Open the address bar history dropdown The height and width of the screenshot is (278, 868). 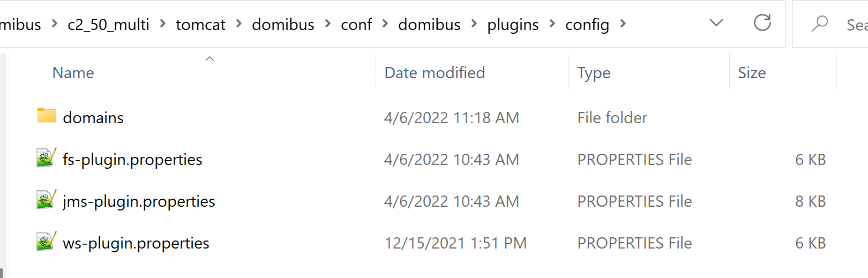(x=716, y=23)
